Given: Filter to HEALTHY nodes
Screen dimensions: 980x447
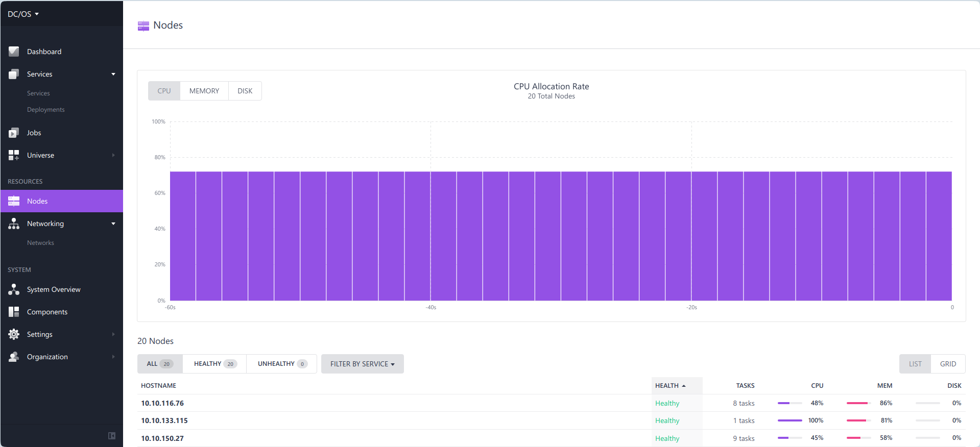Looking at the screenshot, I should (214, 364).
